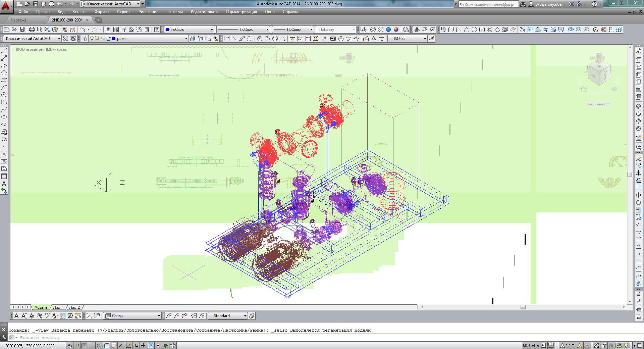This screenshot has height=349, width=644.
Task: Toggle Transparency display in status bar
Action: pyautogui.click(x=151, y=345)
